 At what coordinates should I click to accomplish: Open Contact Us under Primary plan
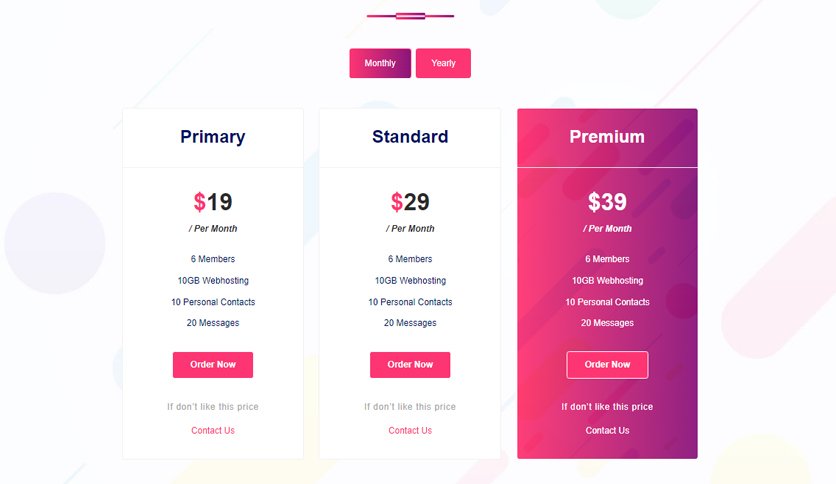213,430
